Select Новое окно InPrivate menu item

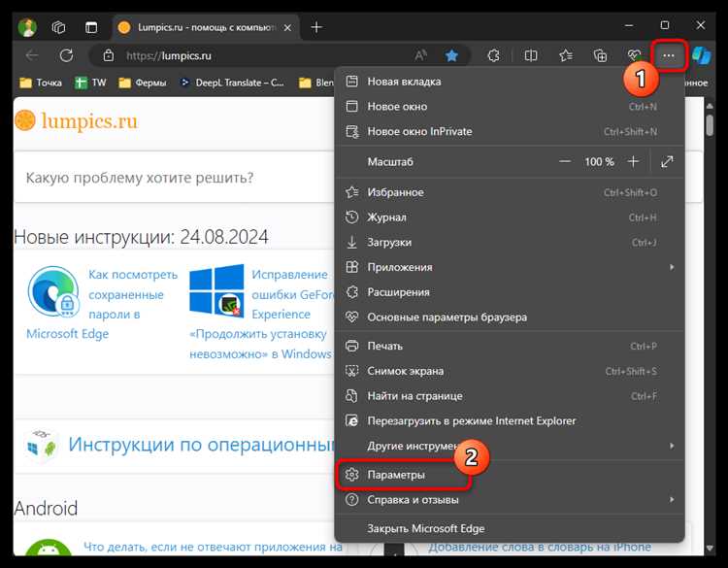point(510,131)
